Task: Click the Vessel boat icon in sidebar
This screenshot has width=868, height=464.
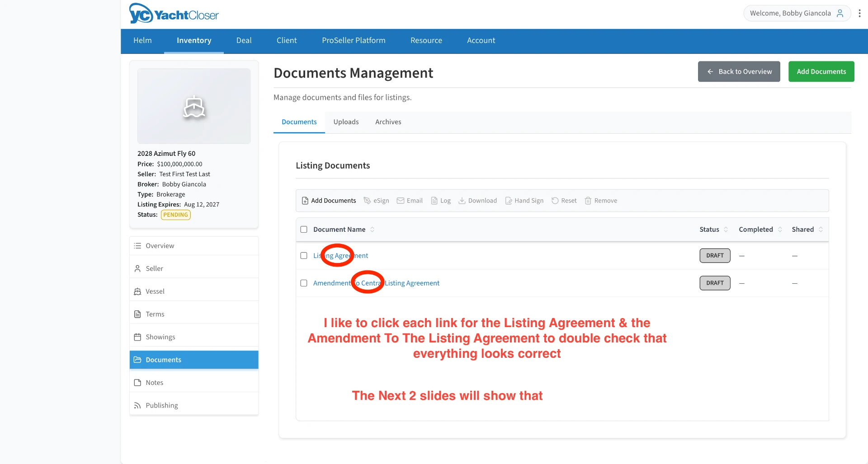Action: pos(137,291)
